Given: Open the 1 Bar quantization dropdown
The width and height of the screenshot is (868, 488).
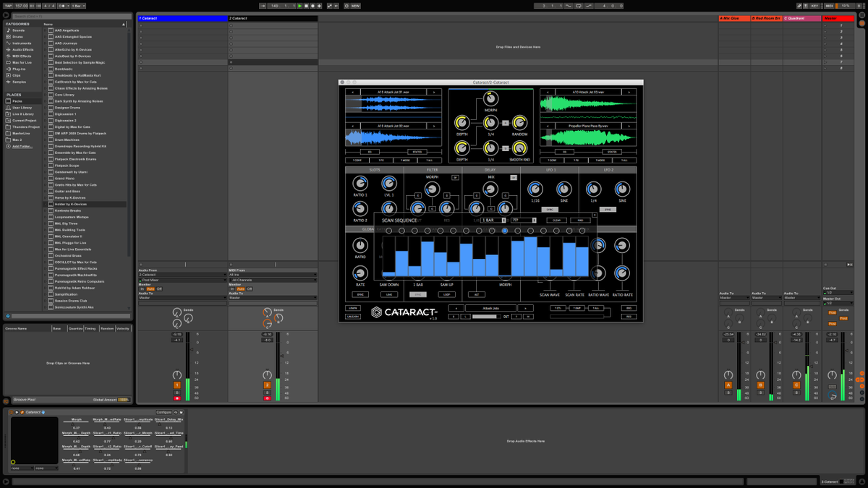Looking at the screenshot, I should pyautogui.click(x=77, y=6).
